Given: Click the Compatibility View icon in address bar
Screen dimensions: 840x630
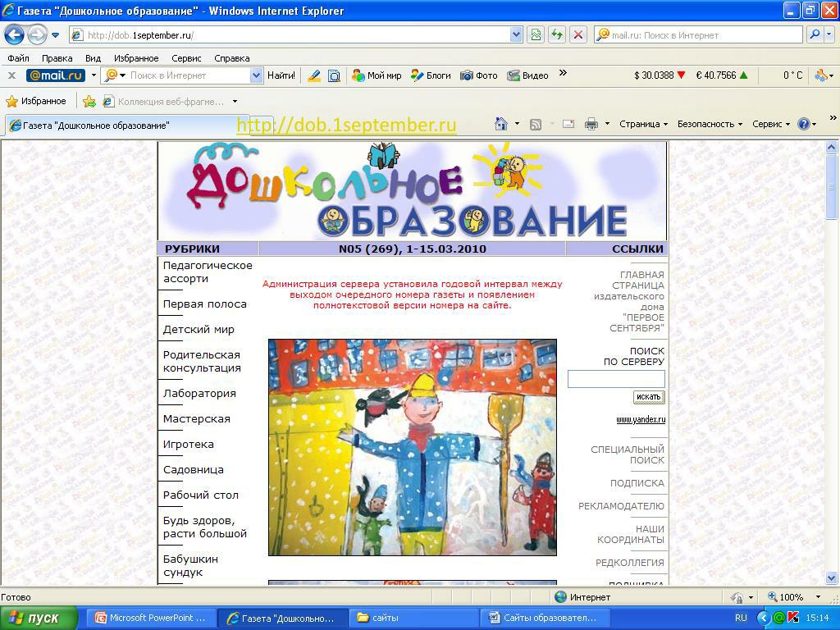Looking at the screenshot, I should [x=536, y=34].
